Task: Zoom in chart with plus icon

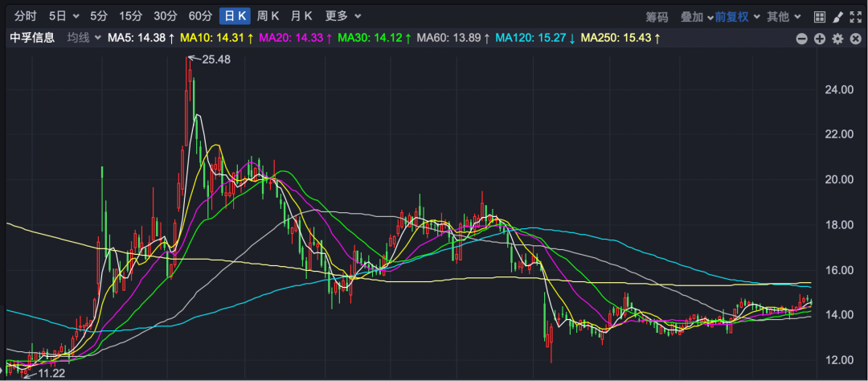Action: click(820, 39)
